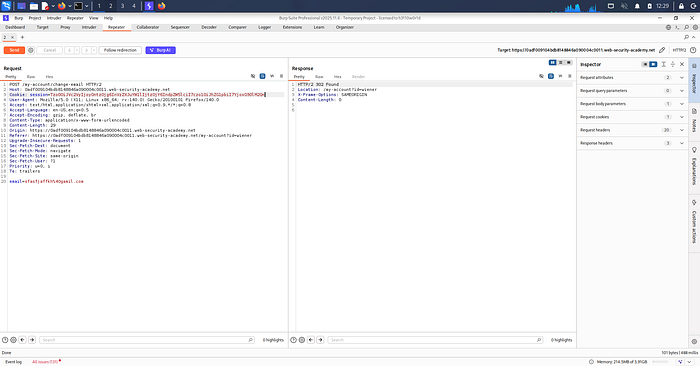Open Notes side tab
This screenshot has width=700, height=366.
(x=694, y=121)
